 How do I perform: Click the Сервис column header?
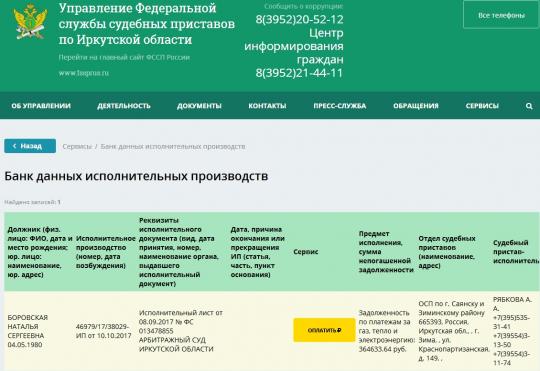[306, 252]
